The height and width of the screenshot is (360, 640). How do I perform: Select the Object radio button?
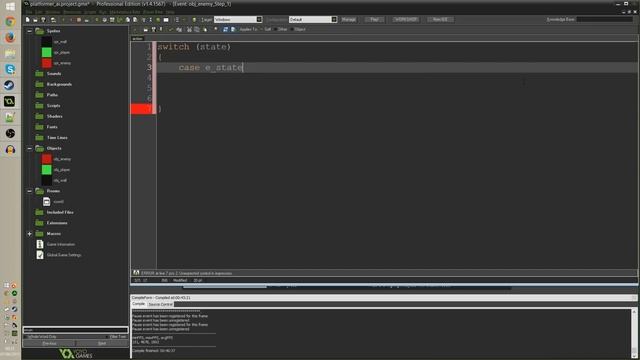293,29
